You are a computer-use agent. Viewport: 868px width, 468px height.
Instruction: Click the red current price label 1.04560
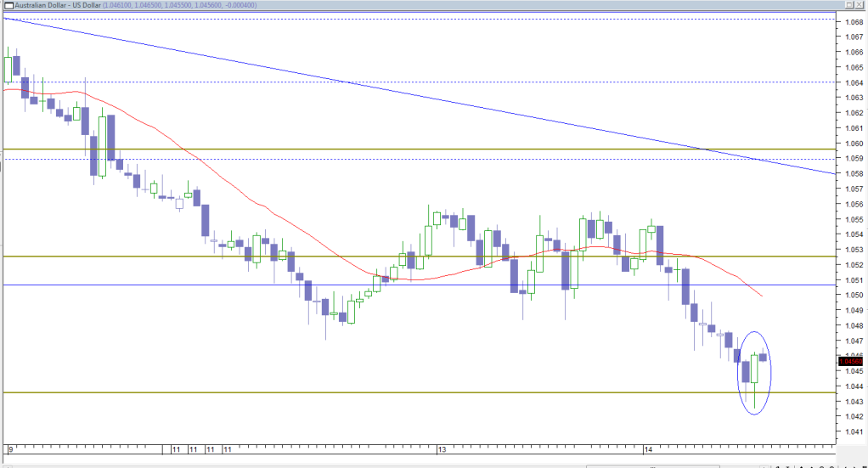pos(850,362)
